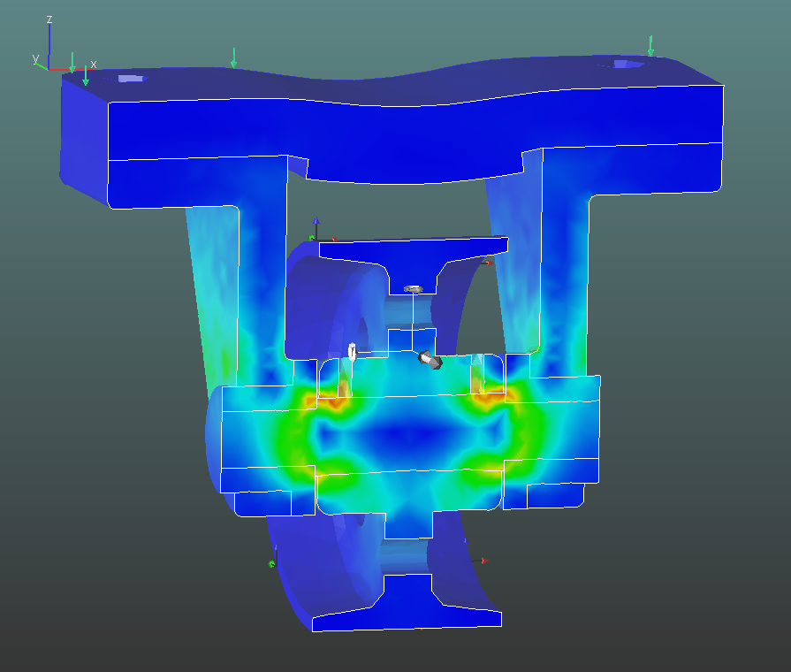Select the green load arrow at top center

coord(233,57)
